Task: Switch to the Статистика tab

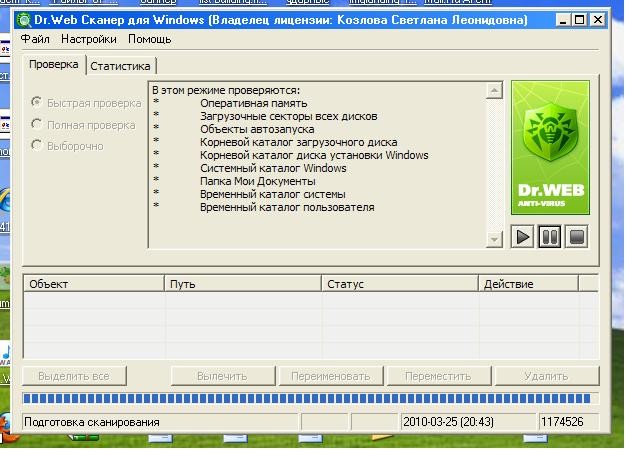Action: tap(120, 66)
